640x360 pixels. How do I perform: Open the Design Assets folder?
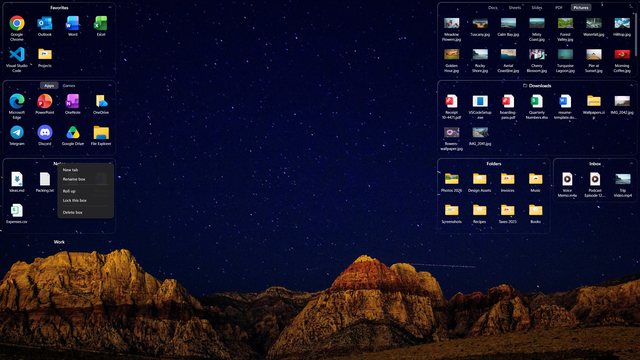pyautogui.click(x=480, y=179)
